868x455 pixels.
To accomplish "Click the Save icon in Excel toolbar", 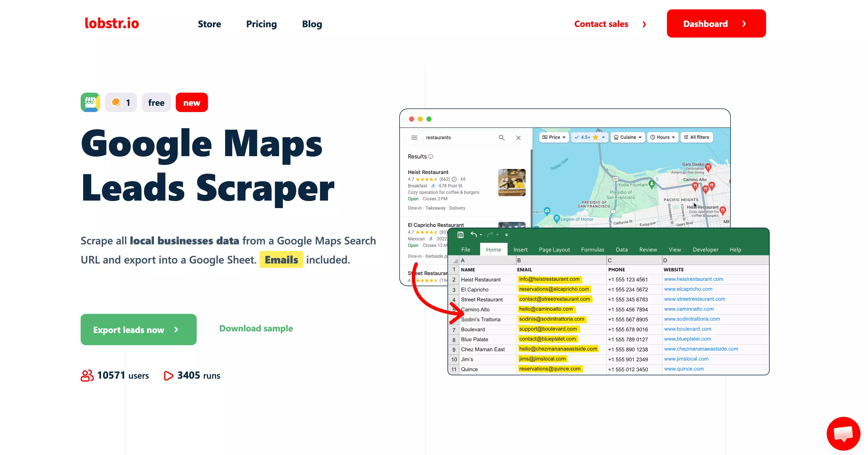I will 460,235.
